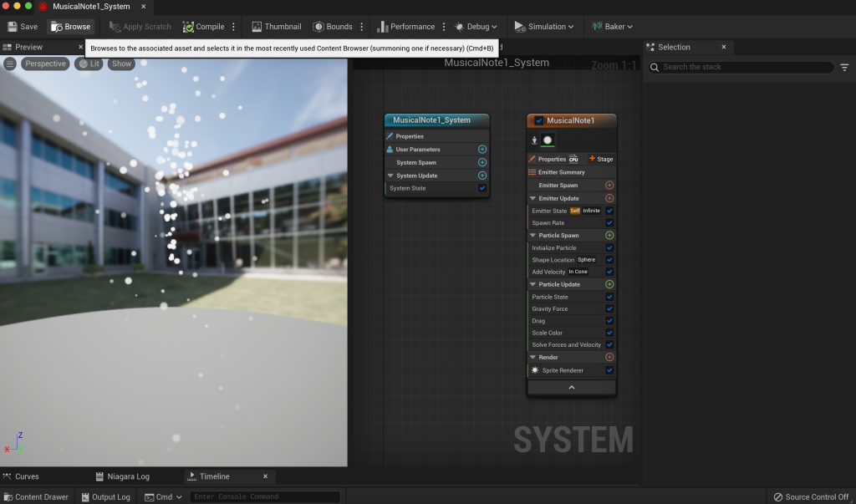
Task: Generate a Thumbnail from the toolbar
Action: point(276,27)
